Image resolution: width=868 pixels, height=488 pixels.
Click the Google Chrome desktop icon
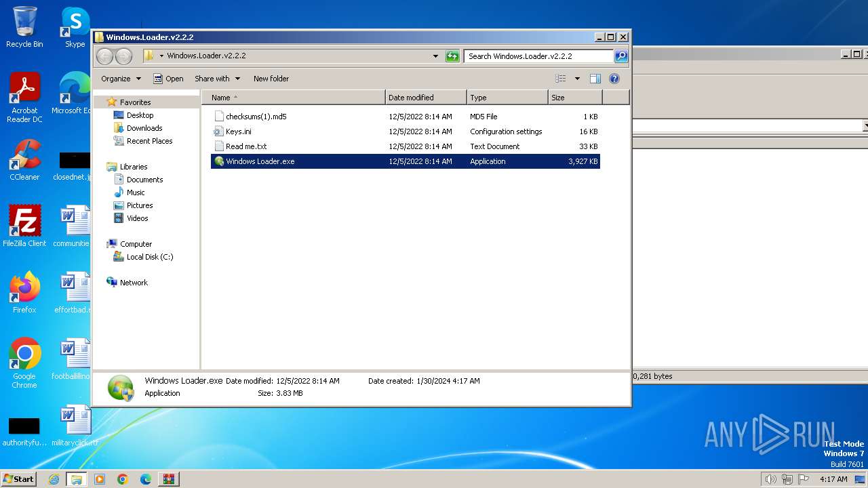click(x=24, y=363)
